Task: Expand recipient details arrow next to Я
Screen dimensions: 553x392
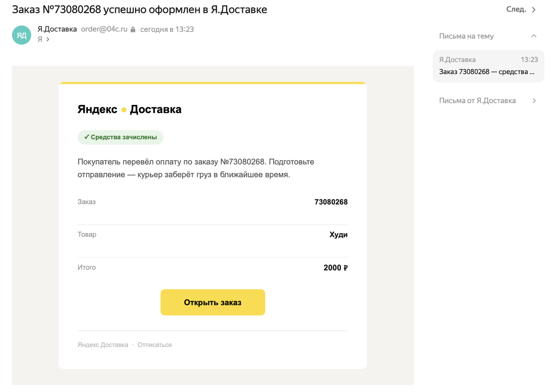Action: point(48,40)
